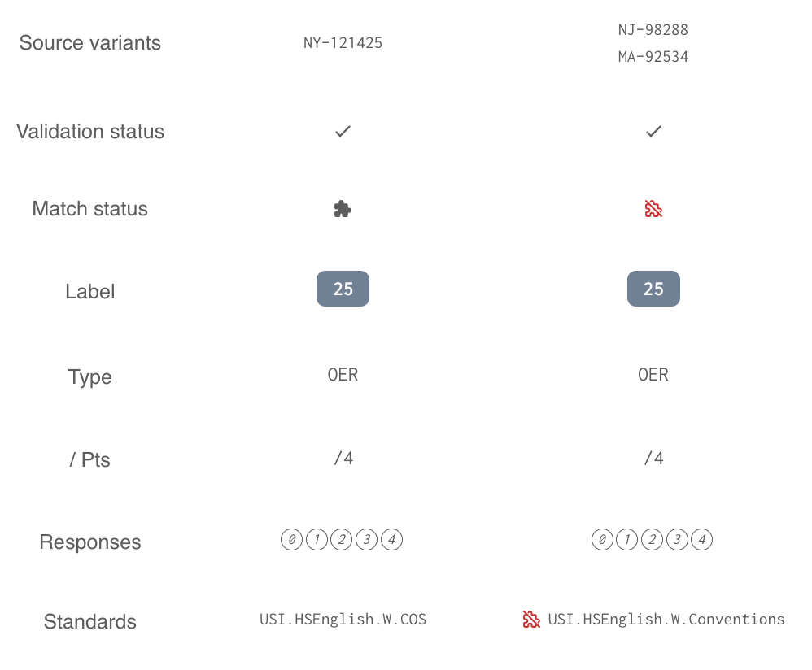Select response 4 in the first column
The image size is (812, 670).
click(x=391, y=540)
